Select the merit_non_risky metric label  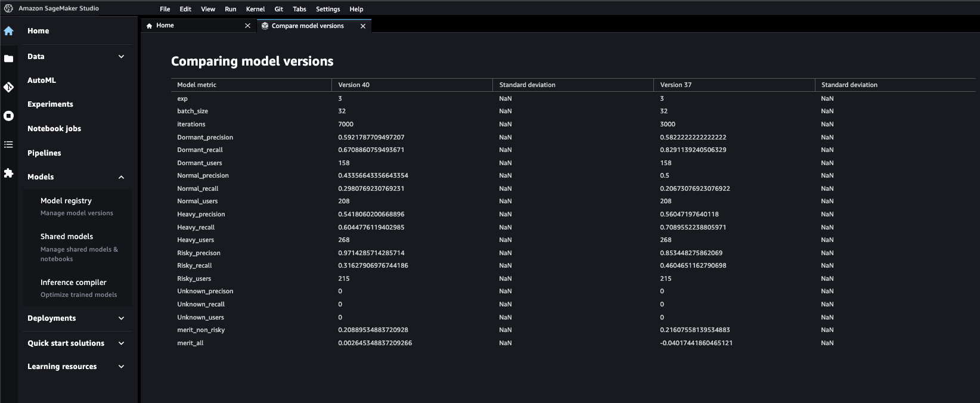(201, 330)
